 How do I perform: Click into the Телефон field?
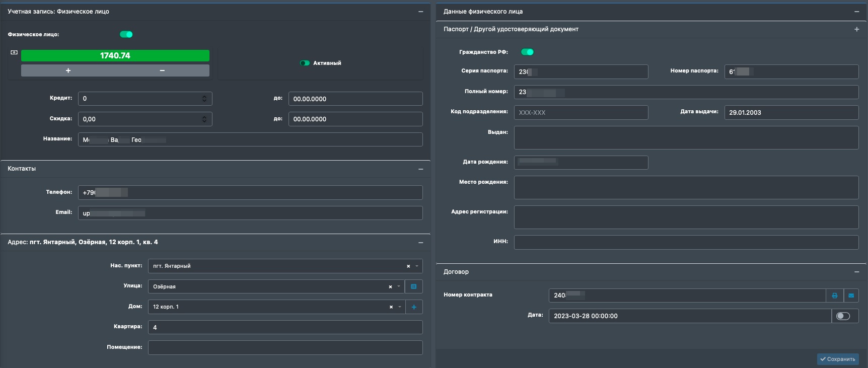[250, 192]
